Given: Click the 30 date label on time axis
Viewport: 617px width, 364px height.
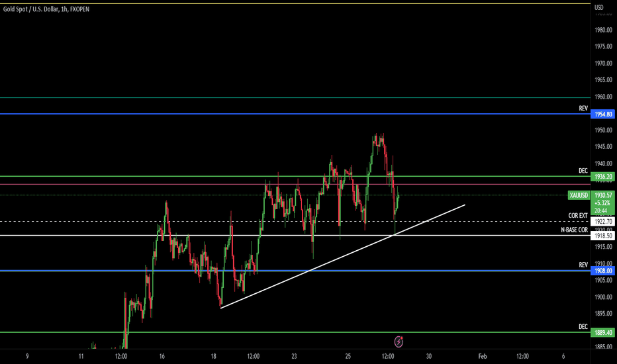Looking at the screenshot, I should (428, 357).
